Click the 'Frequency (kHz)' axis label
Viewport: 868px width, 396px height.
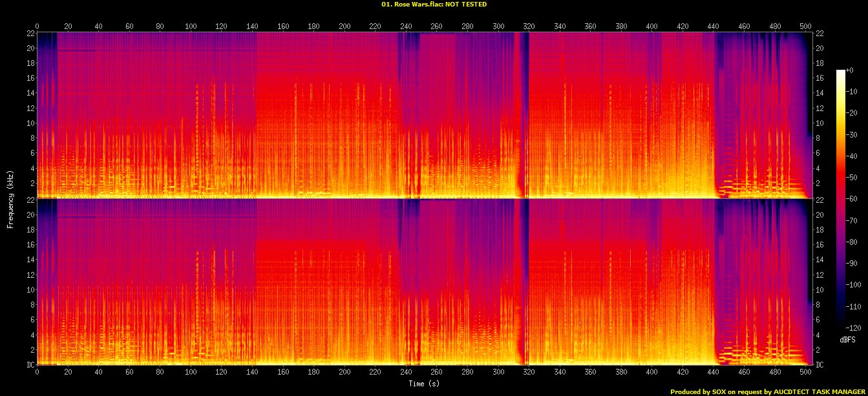pos(10,198)
